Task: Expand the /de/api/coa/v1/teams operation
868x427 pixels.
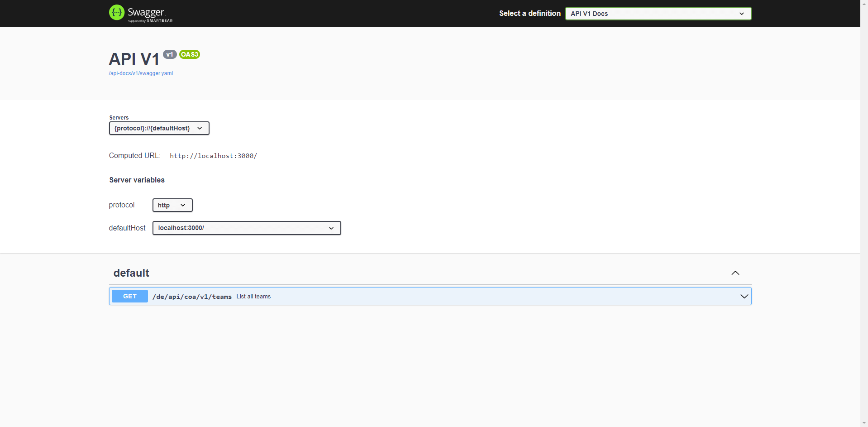Action: [x=744, y=296]
